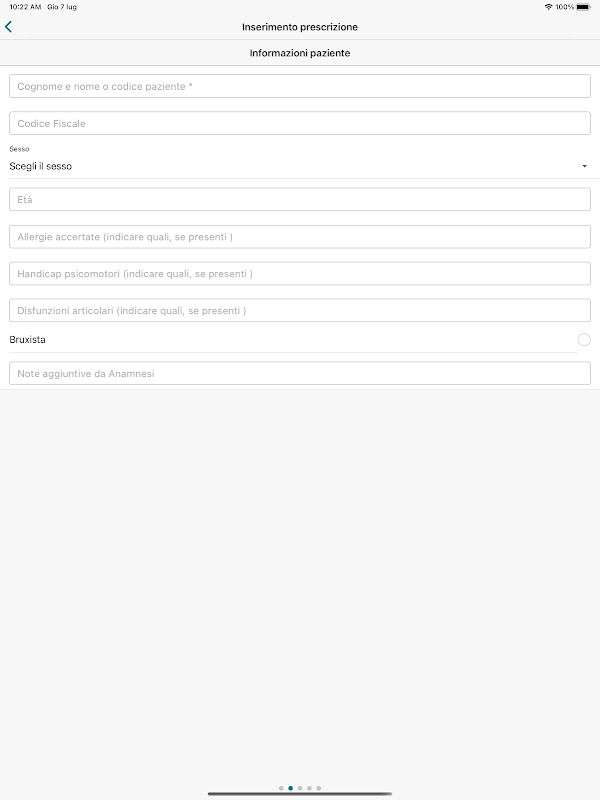Focus the Note aggiuntive da Anamnesi field
The image size is (600, 800).
click(300, 373)
